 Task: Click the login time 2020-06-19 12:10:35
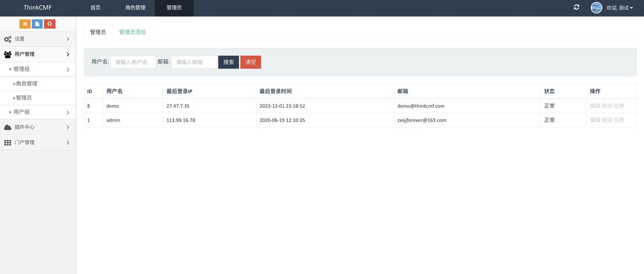282,120
